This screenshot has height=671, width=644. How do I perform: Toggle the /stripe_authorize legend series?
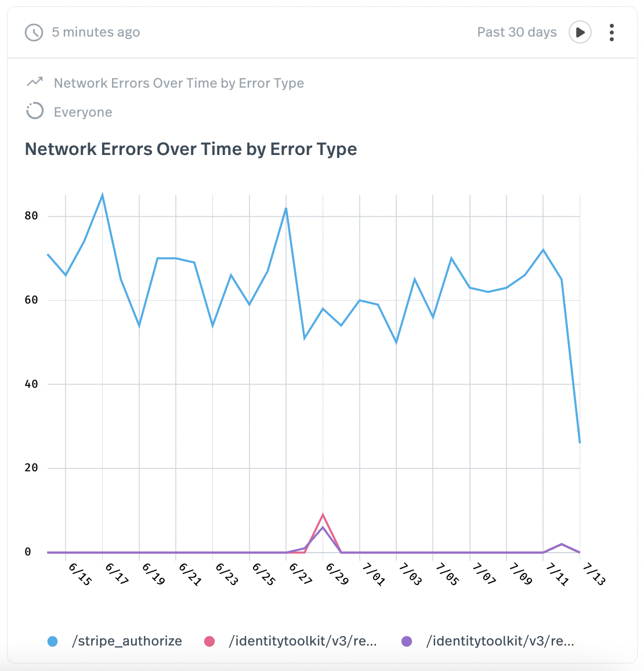click(x=126, y=641)
